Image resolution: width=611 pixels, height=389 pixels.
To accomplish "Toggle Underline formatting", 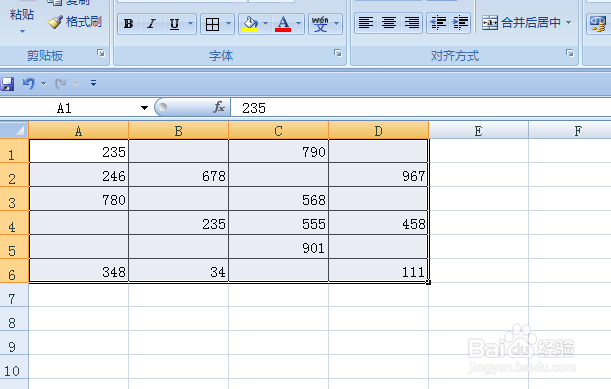I will click(x=174, y=24).
